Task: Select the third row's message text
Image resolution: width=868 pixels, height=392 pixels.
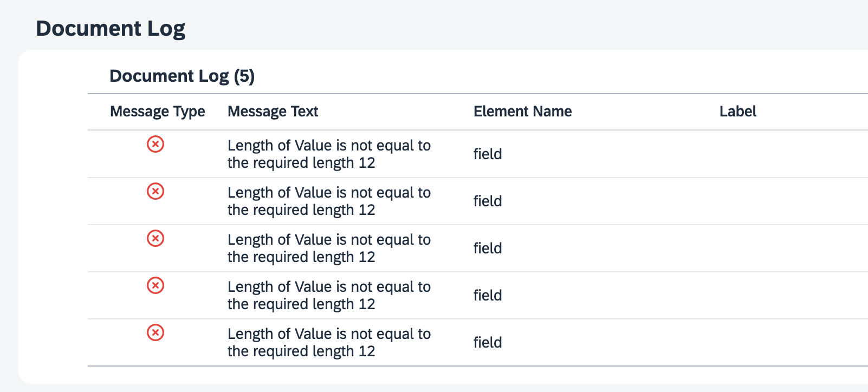Action: pyautogui.click(x=329, y=249)
